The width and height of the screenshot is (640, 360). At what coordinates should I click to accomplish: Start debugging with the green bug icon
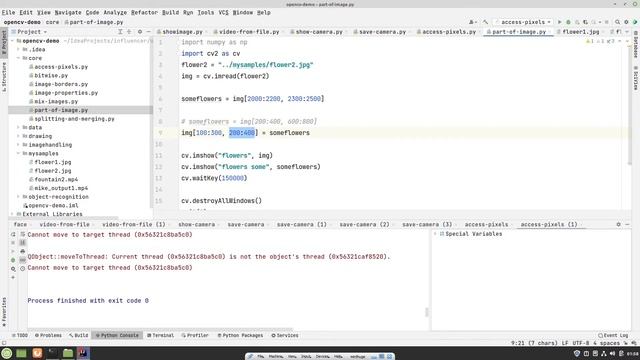click(568, 22)
